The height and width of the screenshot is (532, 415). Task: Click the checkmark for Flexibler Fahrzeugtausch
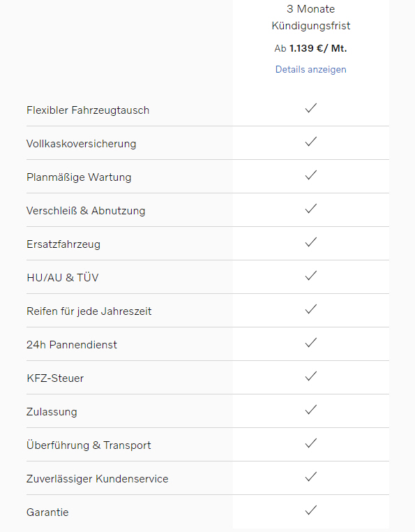point(311,108)
